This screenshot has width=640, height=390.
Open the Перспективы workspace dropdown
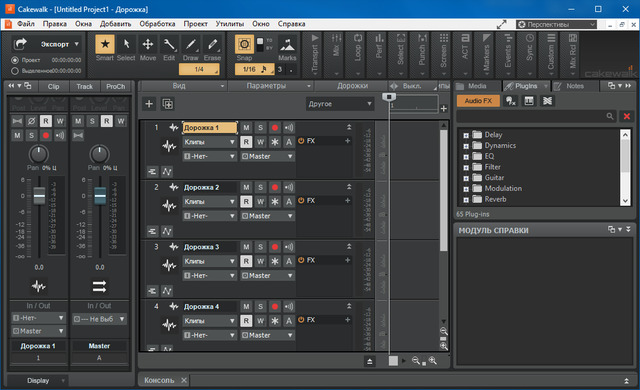point(556,24)
